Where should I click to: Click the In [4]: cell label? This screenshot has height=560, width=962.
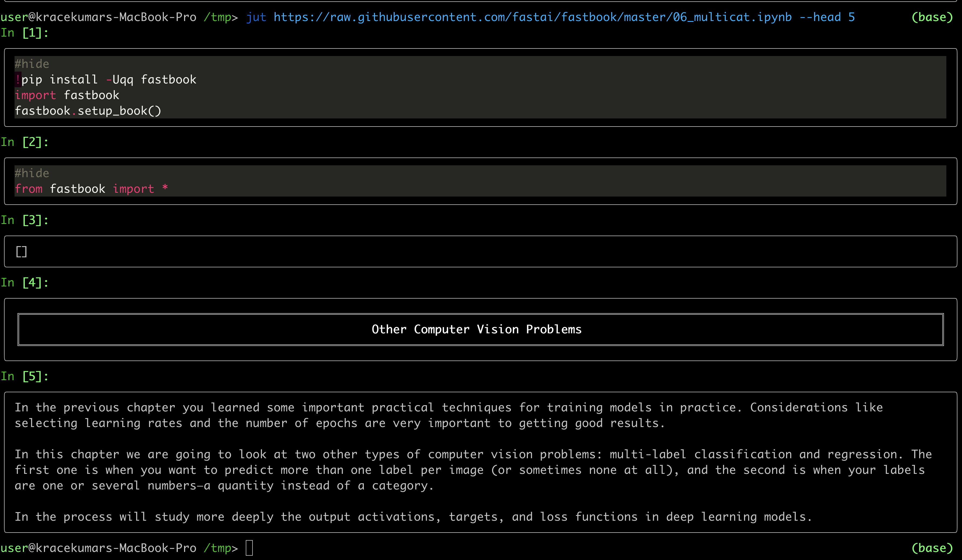25,283
